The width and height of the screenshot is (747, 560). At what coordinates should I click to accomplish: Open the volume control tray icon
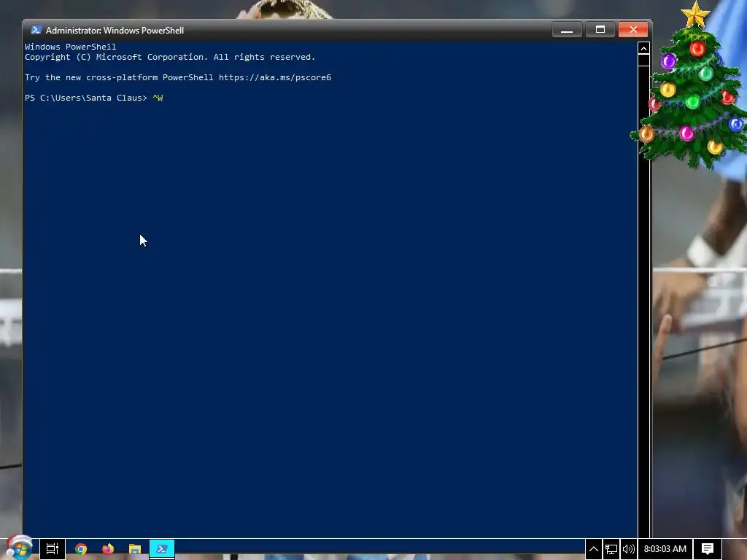click(x=628, y=549)
